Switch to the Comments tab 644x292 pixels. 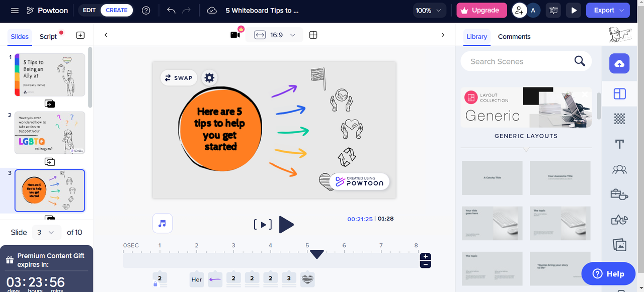pos(514,37)
